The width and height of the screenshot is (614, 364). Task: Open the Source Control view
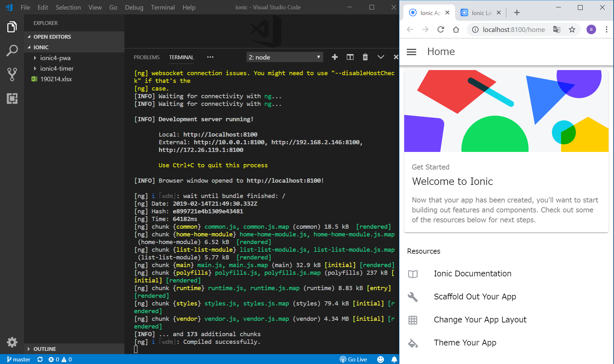12,74
